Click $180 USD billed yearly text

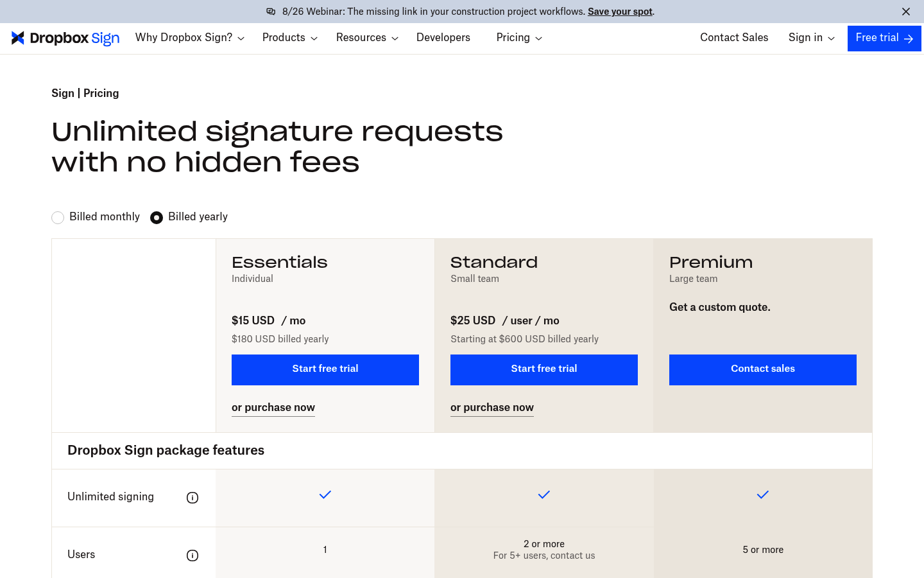[x=280, y=339]
